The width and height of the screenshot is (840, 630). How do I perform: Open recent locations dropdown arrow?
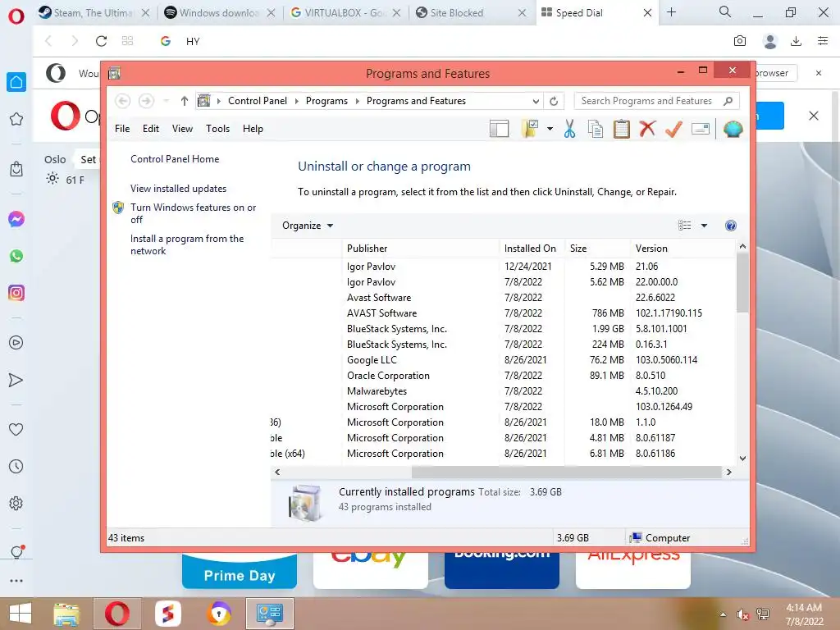166,101
